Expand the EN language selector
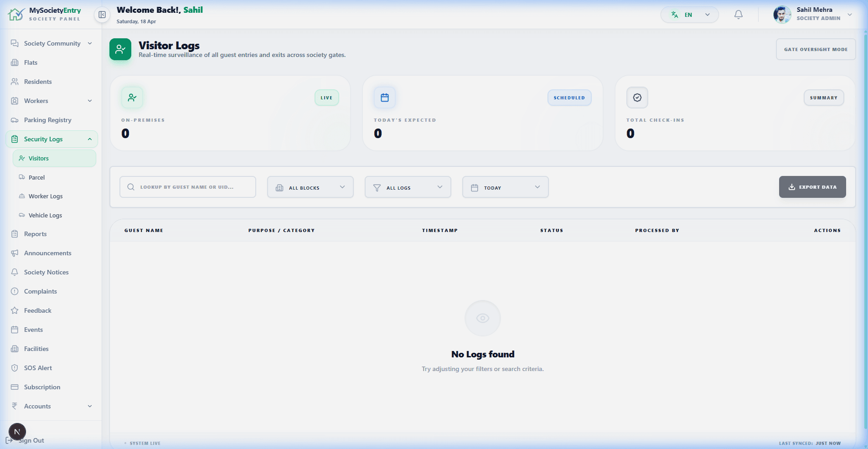Viewport: 868px width, 449px height. 689,15
